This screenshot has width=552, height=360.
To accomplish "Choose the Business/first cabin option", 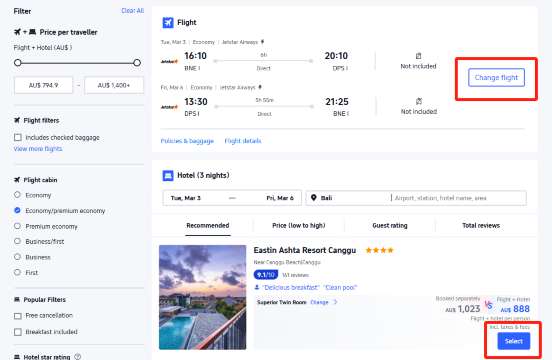I will [x=17, y=241].
